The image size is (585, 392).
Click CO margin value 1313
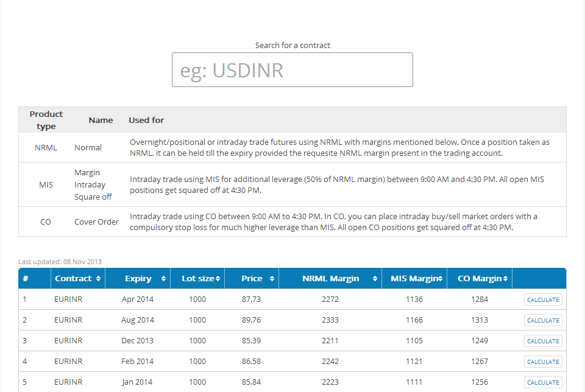click(480, 320)
